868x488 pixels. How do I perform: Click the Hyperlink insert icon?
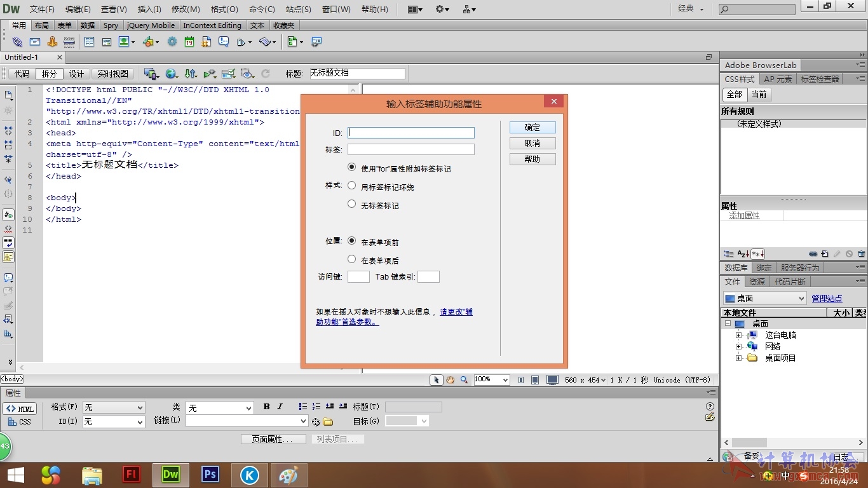[x=17, y=42]
